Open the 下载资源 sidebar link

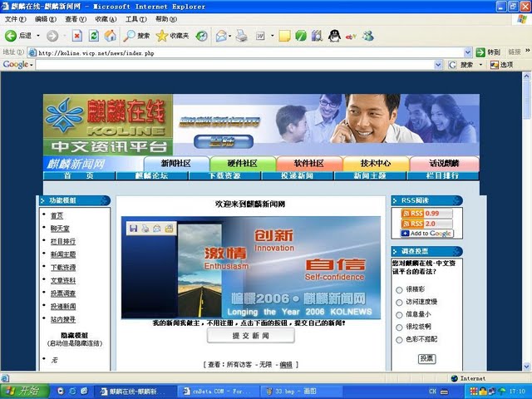click(x=63, y=268)
